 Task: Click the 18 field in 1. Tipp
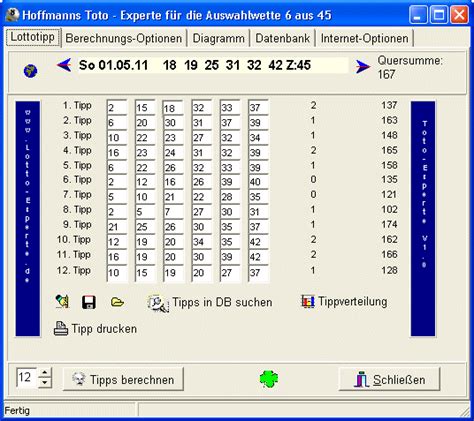click(x=173, y=108)
